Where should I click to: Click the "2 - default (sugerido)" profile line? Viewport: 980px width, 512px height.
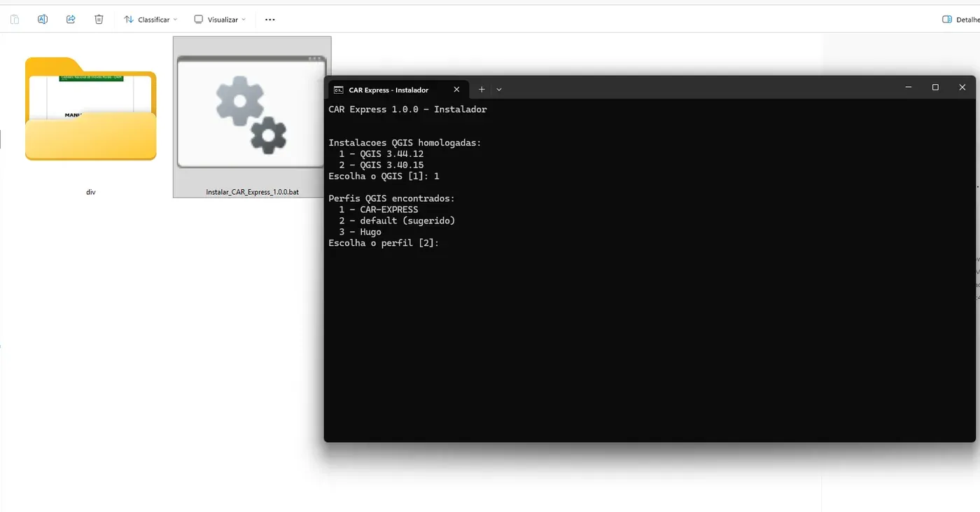(397, 221)
